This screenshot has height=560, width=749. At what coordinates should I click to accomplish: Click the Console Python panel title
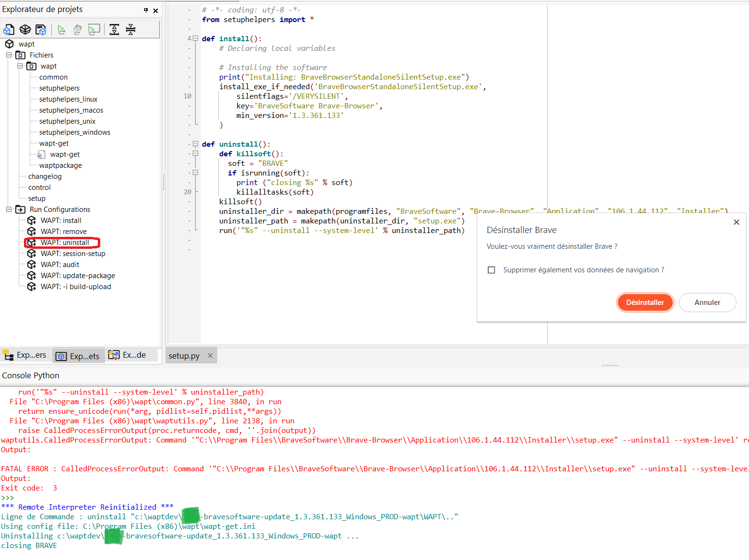pyautogui.click(x=31, y=375)
